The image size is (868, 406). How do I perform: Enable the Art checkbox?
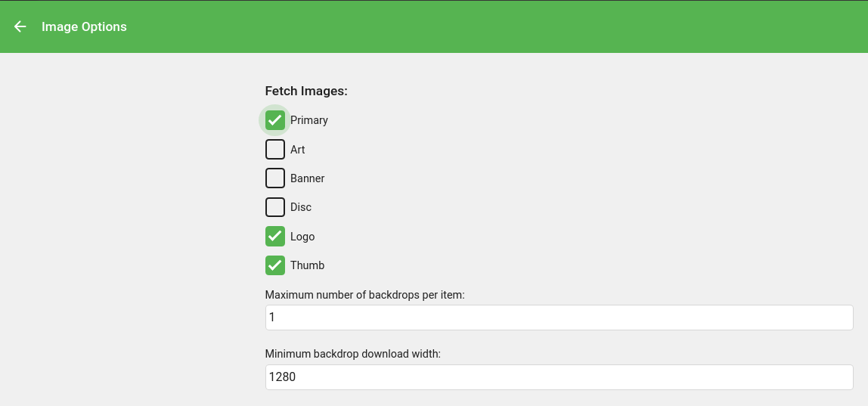tap(275, 149)
